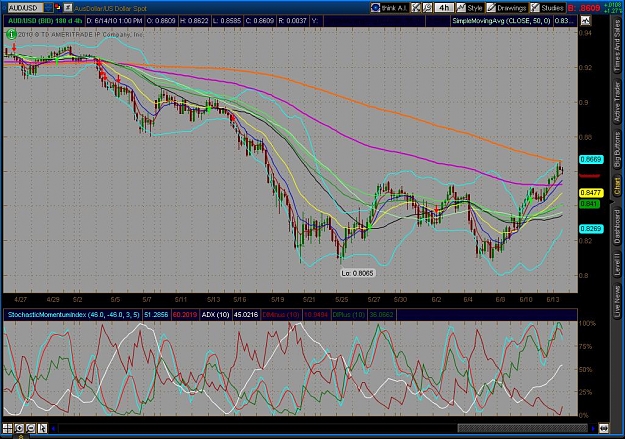625x439 pixels.
Task: Click the think A.I. round blue icon
Action: tap(375, 8)
